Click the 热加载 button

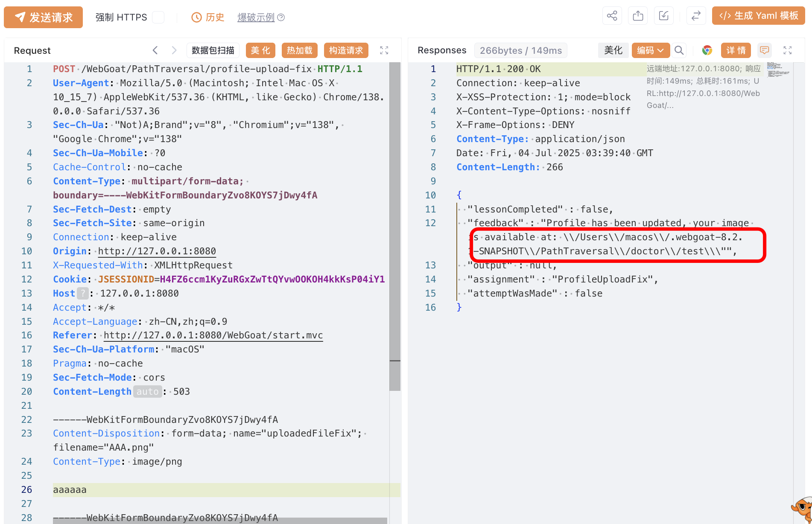click(299, 50)
